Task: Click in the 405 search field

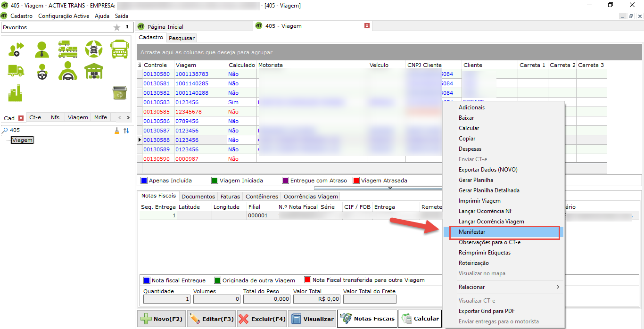Action: pos(61,131)
